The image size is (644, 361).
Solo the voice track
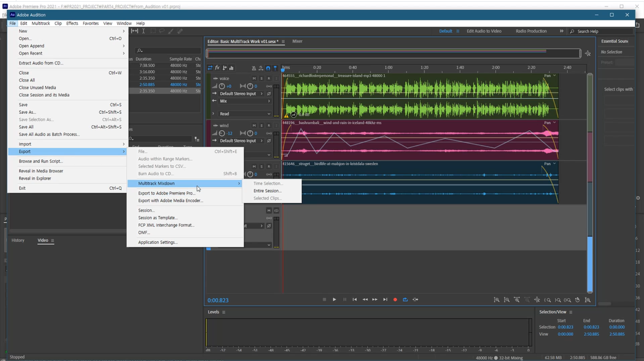261,78
